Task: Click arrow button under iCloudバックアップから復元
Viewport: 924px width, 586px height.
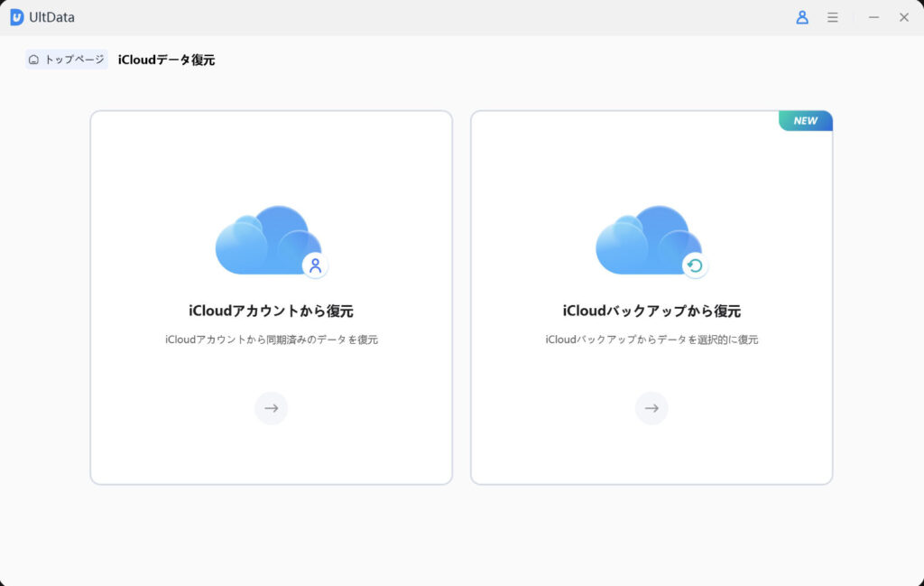Action: [x=651, y=408]
